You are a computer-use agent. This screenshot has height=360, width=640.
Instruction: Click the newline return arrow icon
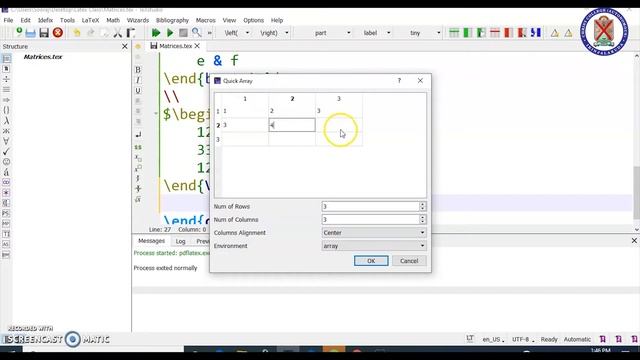[138, 134]
